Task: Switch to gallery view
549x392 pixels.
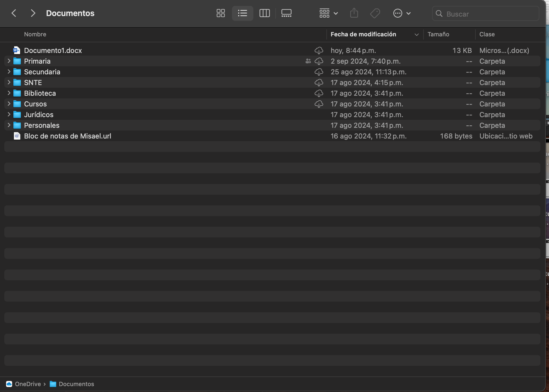Action: [286, 13]
